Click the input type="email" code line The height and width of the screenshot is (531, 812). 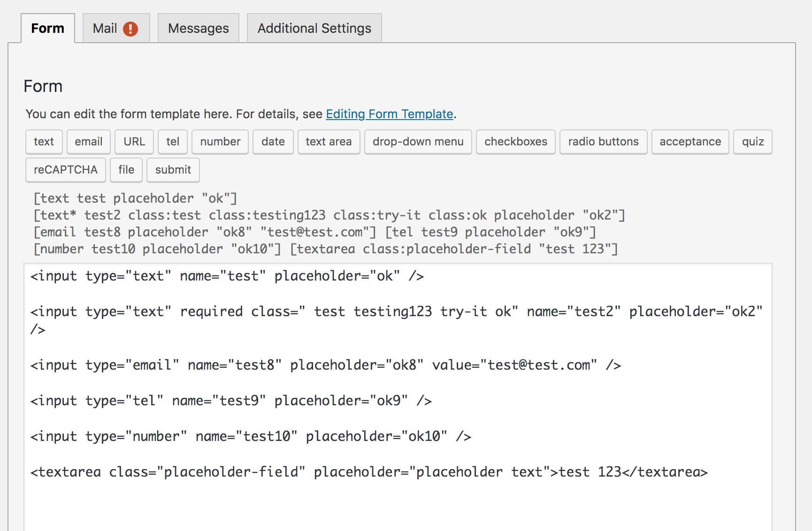tap(326, 365)
